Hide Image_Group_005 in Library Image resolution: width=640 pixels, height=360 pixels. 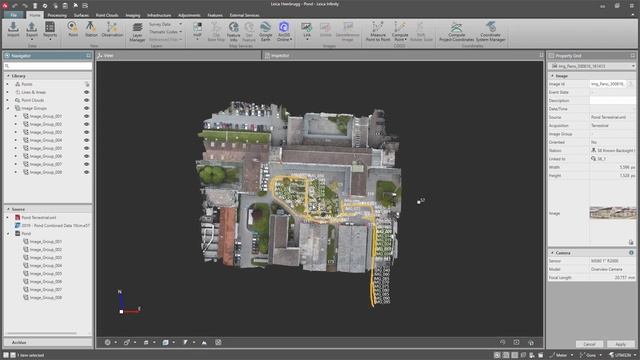click(x=87, y=148)
